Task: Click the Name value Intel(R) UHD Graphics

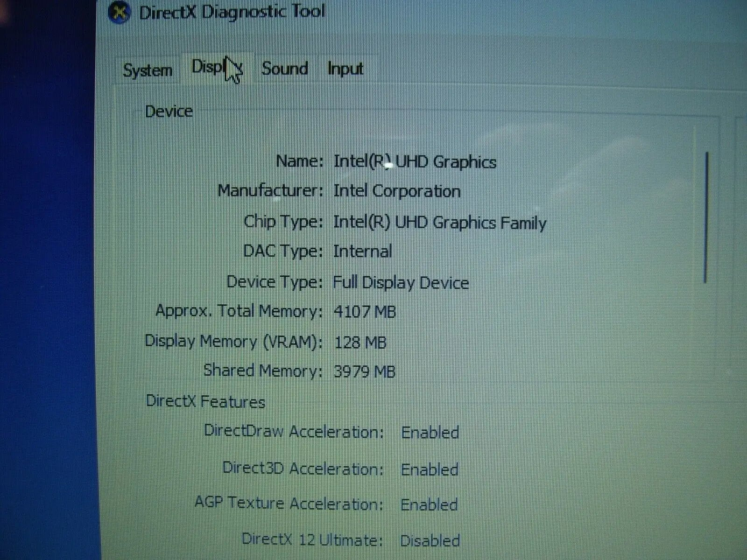Action: pos(415,162)
